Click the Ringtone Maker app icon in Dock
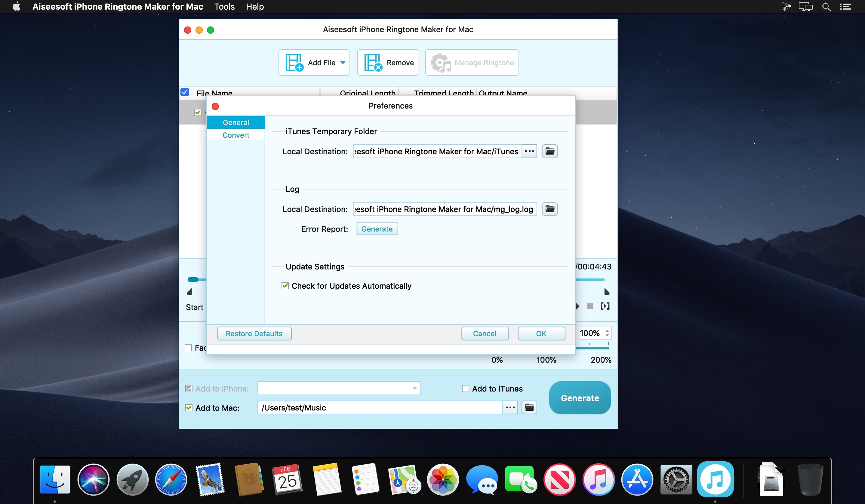 (x=715, y=479)
